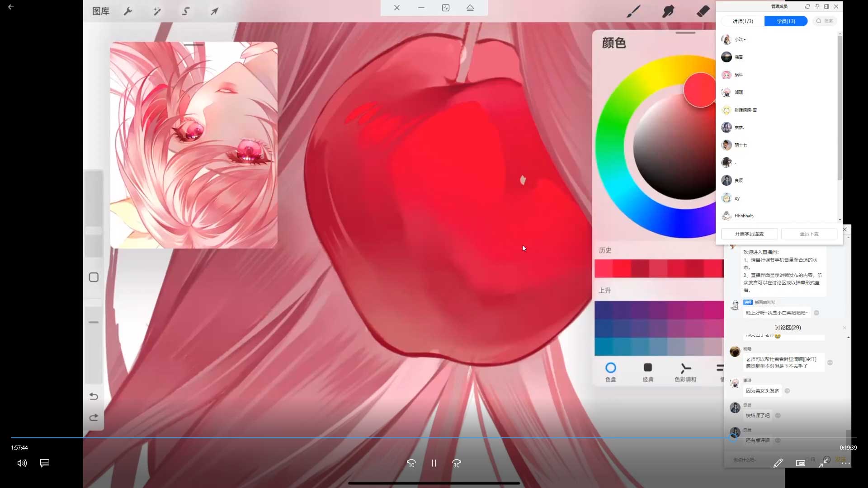
Task: Toggle video player captions icon
Action: pyautogui.click(x=45, y=463)
